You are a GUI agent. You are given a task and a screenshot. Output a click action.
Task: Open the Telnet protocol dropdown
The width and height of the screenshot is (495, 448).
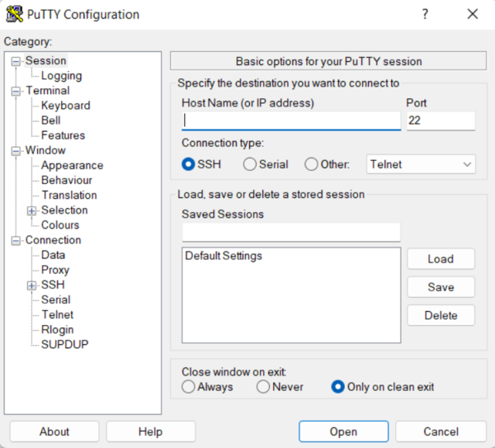point(421,164)
